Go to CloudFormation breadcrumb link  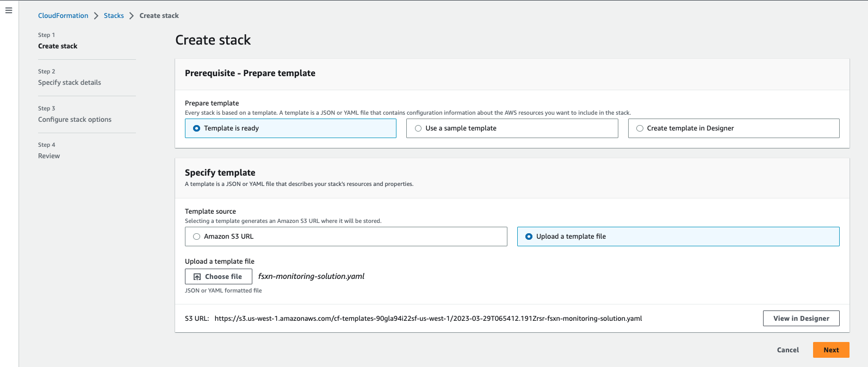tap(63, 16)
